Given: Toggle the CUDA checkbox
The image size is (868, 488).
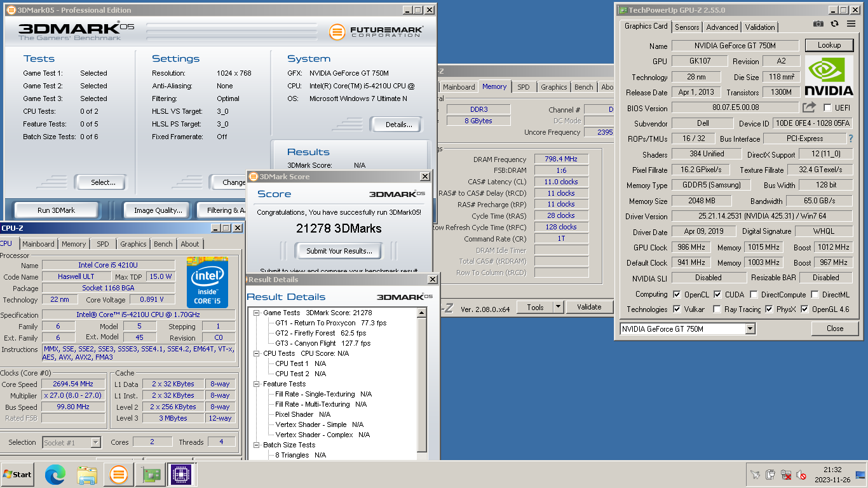Looking at the screenshot, I should point(717,295).
